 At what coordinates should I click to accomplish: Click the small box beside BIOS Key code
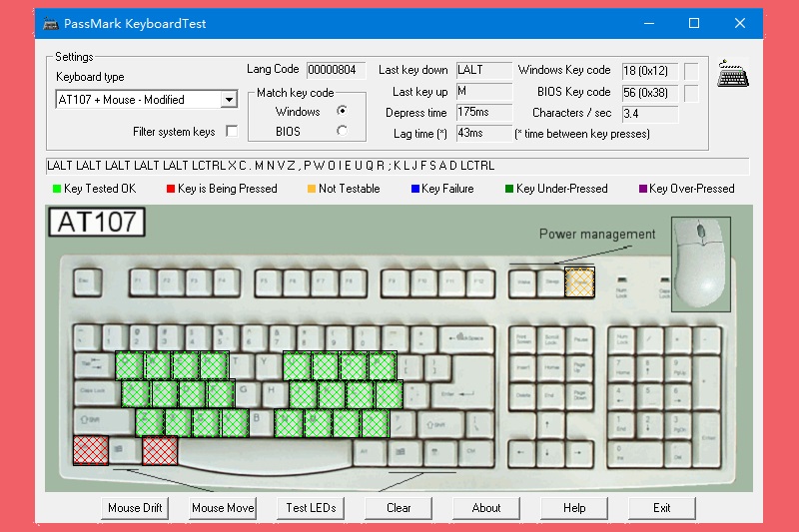pyautogui.click(x=691, y=93)
